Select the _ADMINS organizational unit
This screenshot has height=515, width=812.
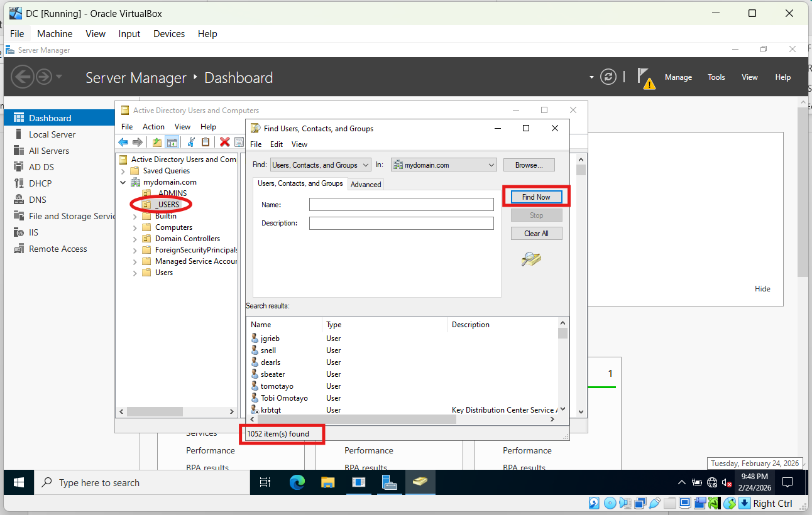point(171,193)
